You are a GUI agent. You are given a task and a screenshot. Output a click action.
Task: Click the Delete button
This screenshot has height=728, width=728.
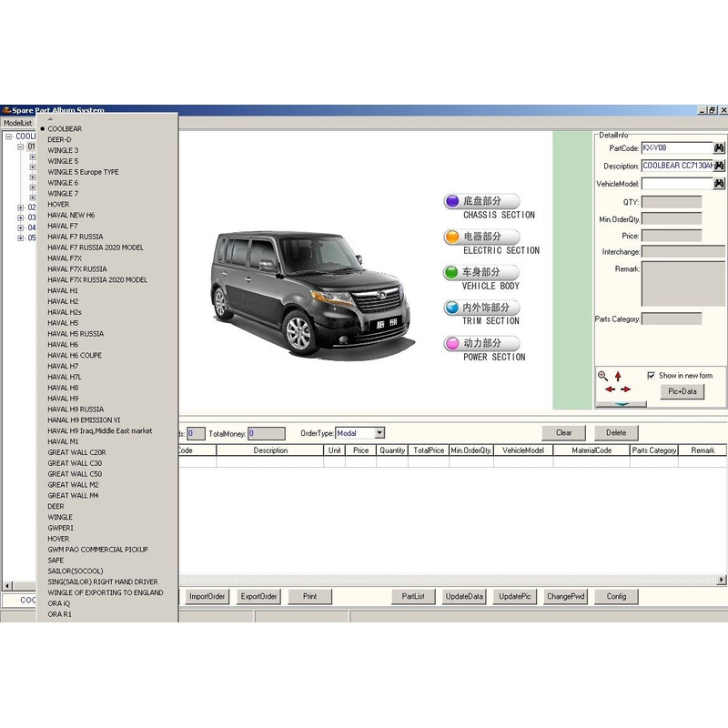point(616,433)
